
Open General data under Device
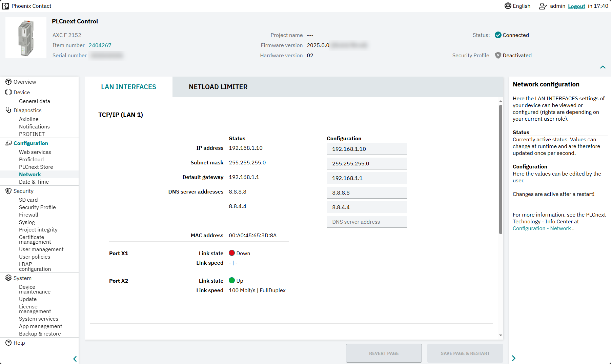click(x=35, y=101)
